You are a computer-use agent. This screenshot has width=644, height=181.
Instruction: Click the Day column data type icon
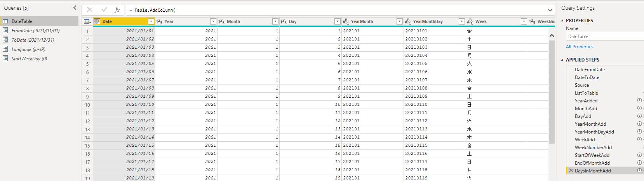coord(284,21)
